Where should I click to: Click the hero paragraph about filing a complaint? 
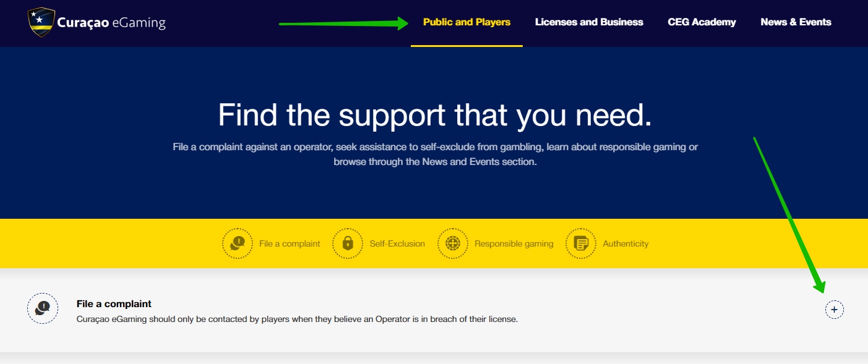pos(434,154)
